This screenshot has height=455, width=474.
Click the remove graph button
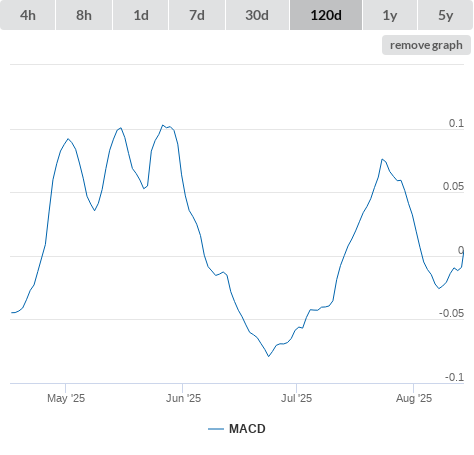pyautogui.click(x=426, y=45)
